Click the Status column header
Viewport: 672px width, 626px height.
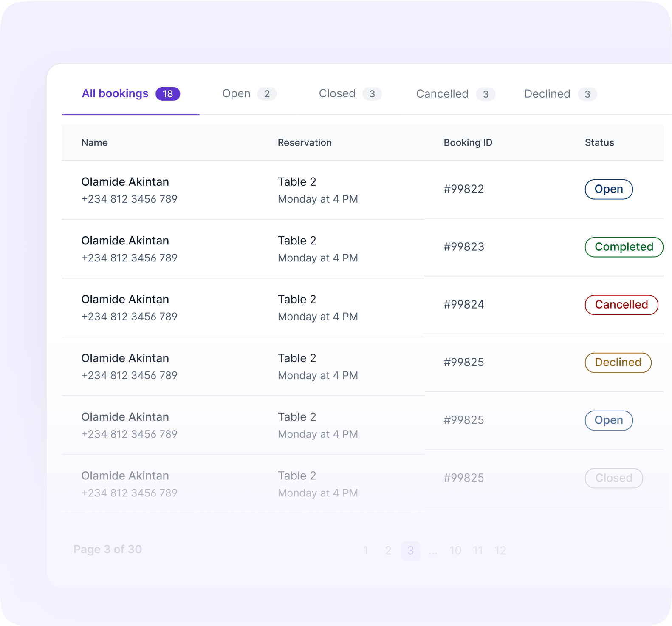599,143
